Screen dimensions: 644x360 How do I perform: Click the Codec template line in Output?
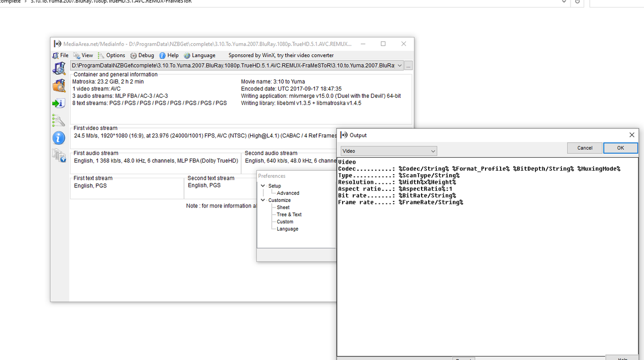pos(479,169)
